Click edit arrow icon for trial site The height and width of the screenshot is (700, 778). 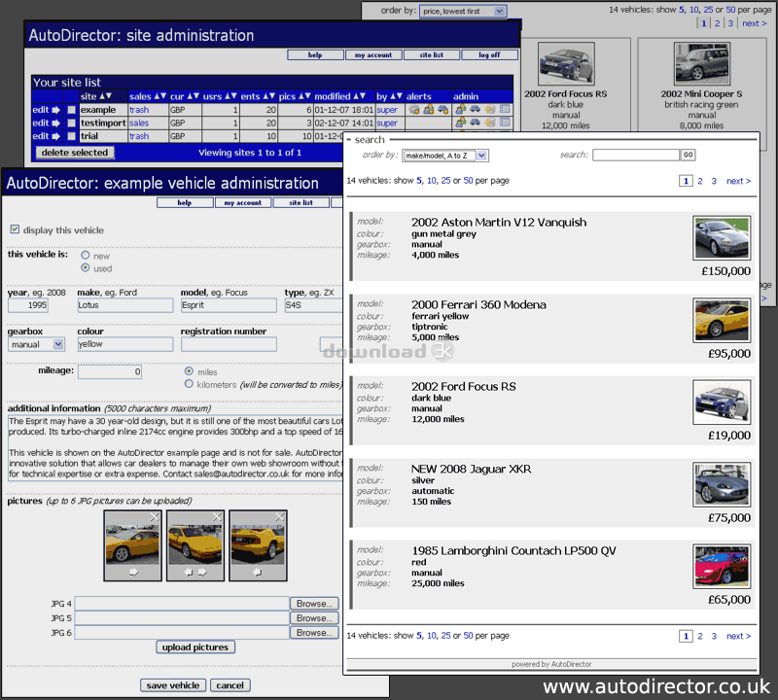[55, 137]
